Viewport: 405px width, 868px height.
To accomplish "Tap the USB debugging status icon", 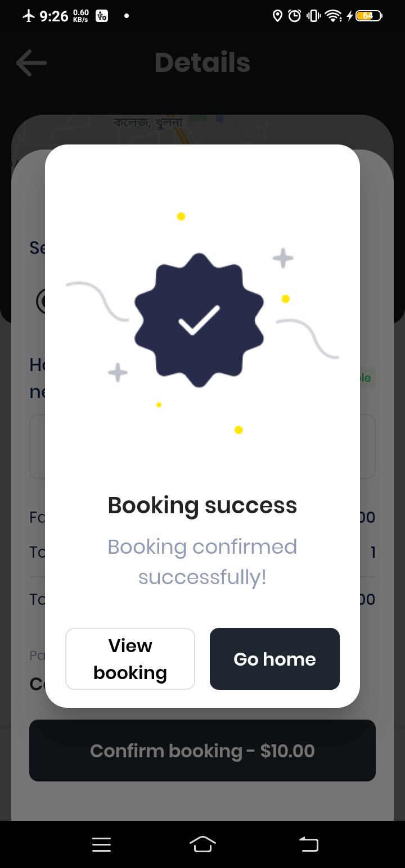I will 102,16.
